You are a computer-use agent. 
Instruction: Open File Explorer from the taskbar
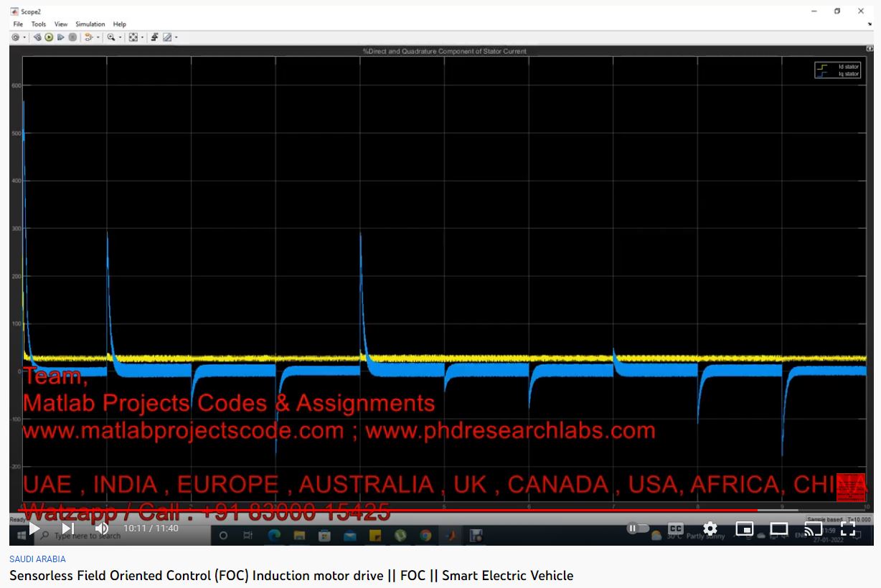299,535
